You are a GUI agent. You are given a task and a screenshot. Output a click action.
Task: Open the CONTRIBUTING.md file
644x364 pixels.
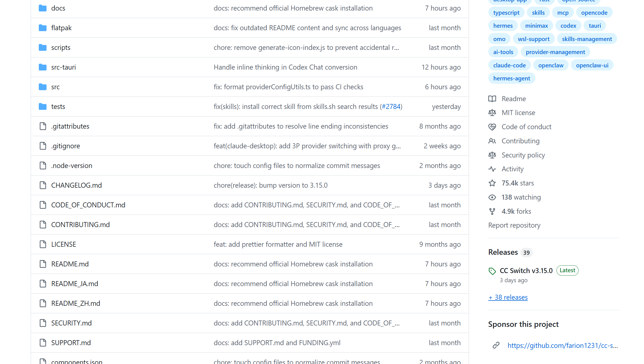pos(80,225)
